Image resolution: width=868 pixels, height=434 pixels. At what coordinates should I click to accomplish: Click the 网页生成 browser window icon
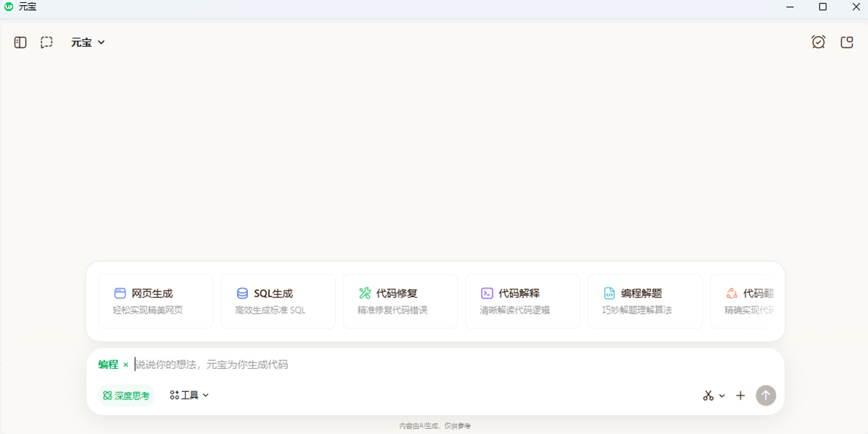120,294
